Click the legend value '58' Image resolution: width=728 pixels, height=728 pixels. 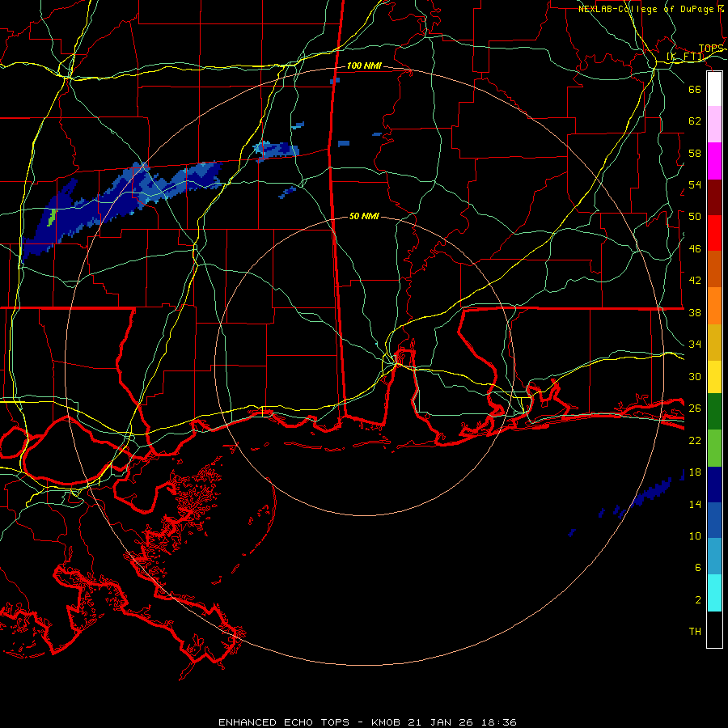click(695, 153)
